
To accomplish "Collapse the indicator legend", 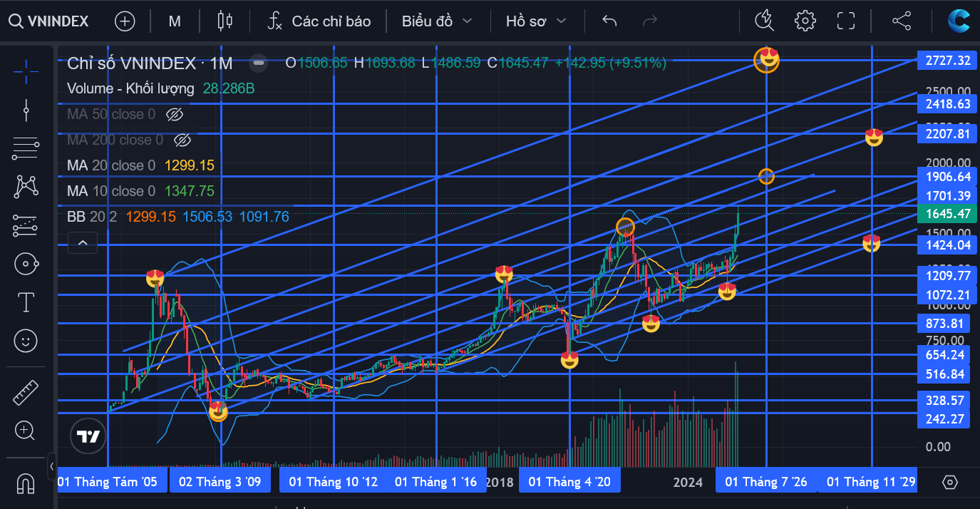I will 83,243.
